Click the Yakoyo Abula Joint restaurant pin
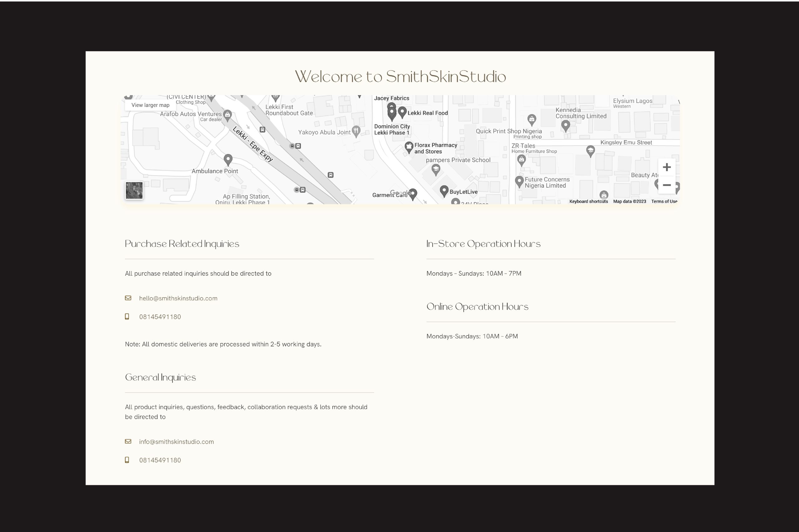This screenshot has height=532, width=799. (356, 131)
